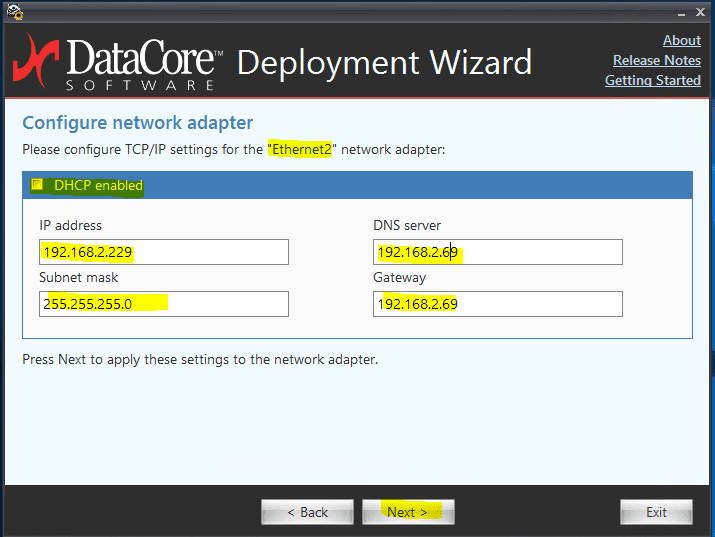715x537 pixels.
Task: Go back with the Back button
Action: [307, 512]
